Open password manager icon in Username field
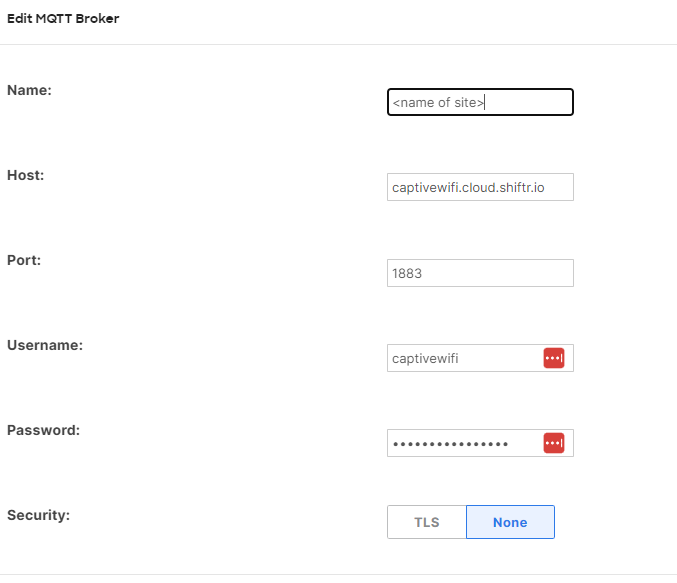This screenshot has width=677, height=583. click(x=553, y=358)
